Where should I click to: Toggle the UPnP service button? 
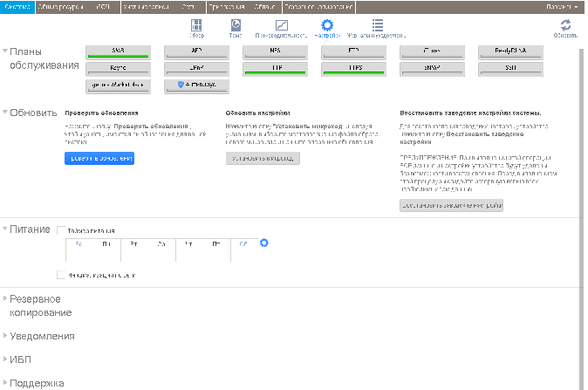click(x=196, y=70)
